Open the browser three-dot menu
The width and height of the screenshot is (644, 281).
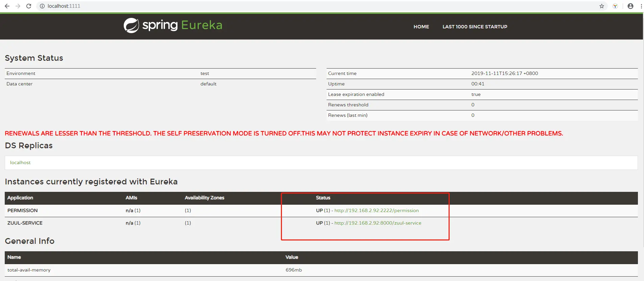tap(641, 6)
